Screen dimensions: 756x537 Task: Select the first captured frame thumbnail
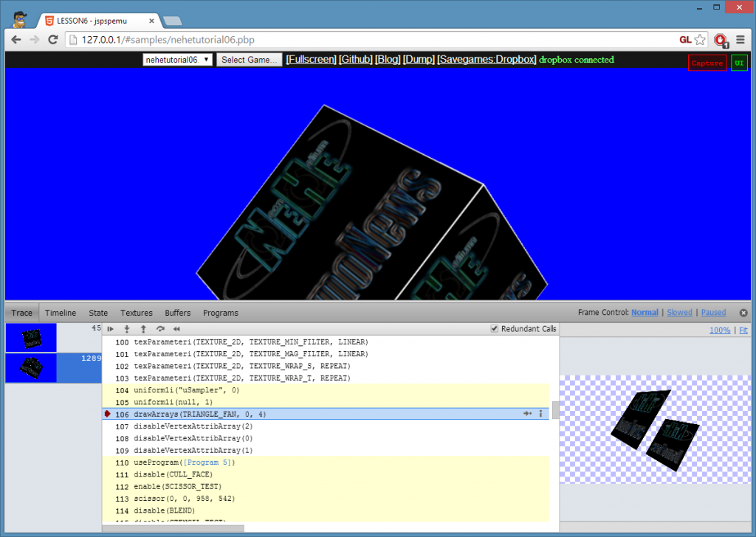[x=31, y=338]
